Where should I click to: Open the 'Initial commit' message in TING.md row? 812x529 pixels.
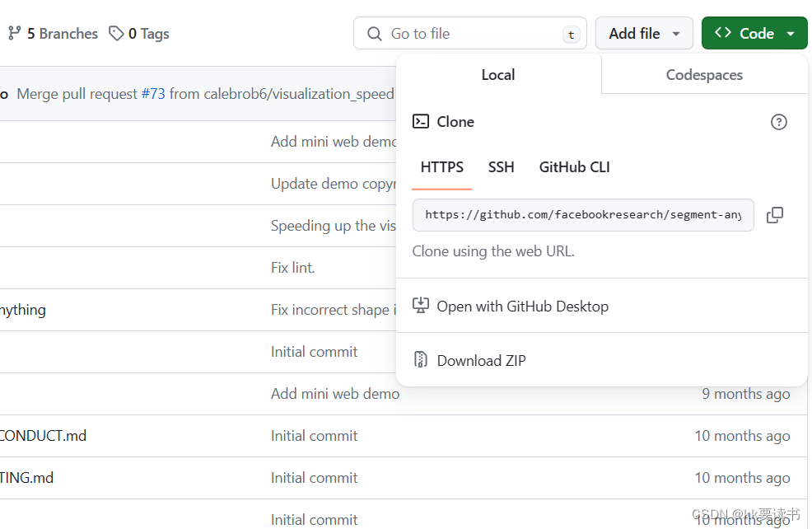tap(315, 478)
